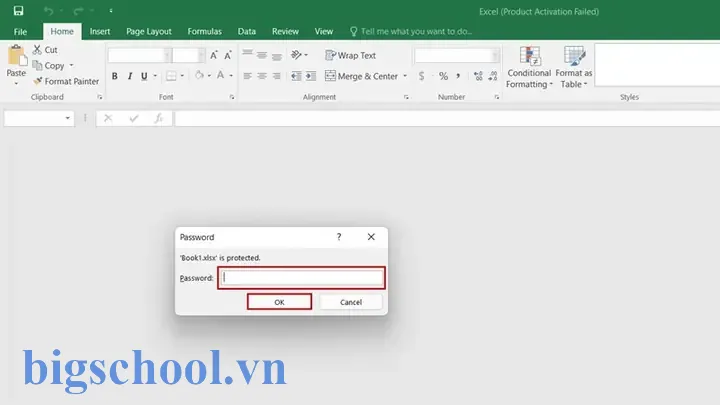Click Cancel in the Password dialog
The width and height of the screenshot is (720, 405).
[x=351, y=302]
